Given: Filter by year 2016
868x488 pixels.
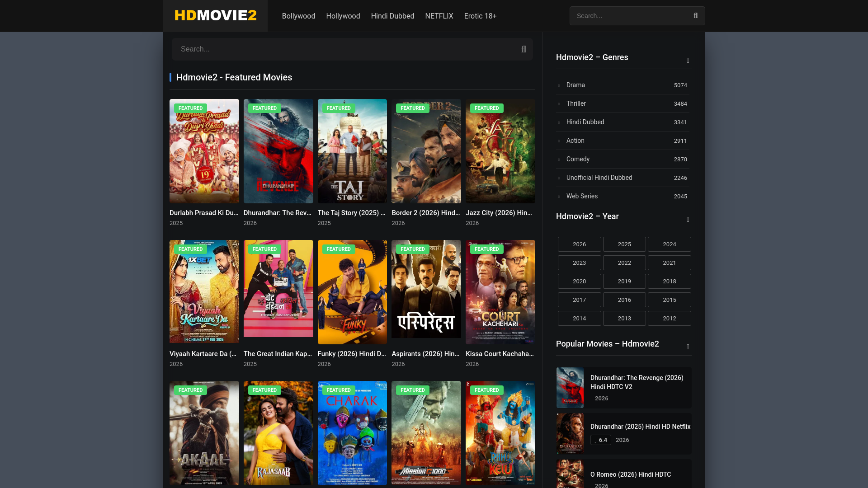Looking at the screenshot, I should (x=624, y=300).
